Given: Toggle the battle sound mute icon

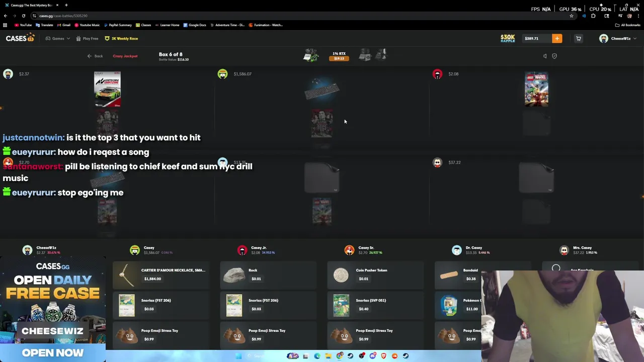Looking at the screenshot, I should (x=545, y=56).
